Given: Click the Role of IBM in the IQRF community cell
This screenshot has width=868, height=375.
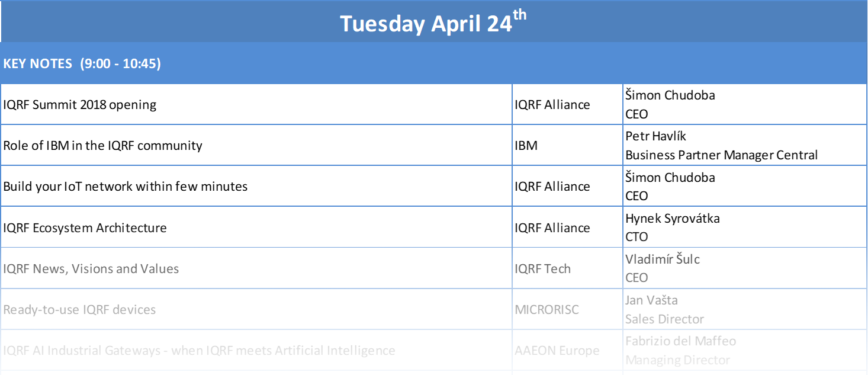Looking at the screenshot, I should click(x=256, y=145).
